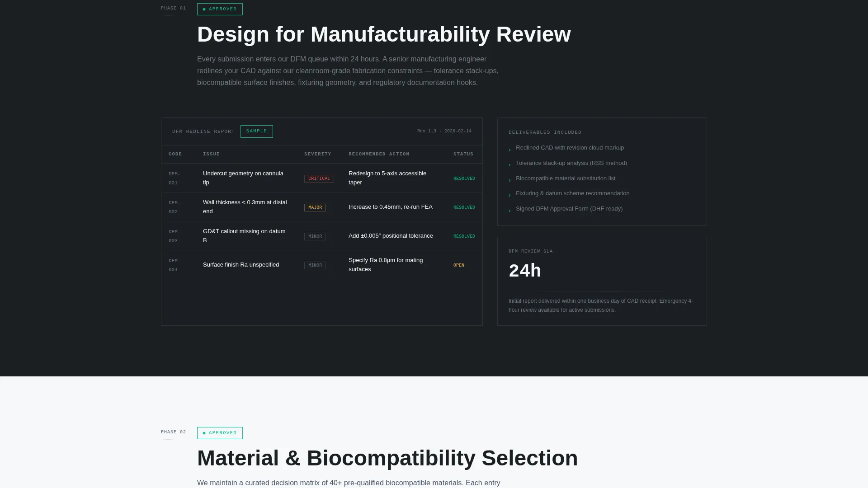Viewport: 868px width, 488px height.
Task: Click chevron beside 'Tolerance stack-up analysis'
Action: (509, 165)
